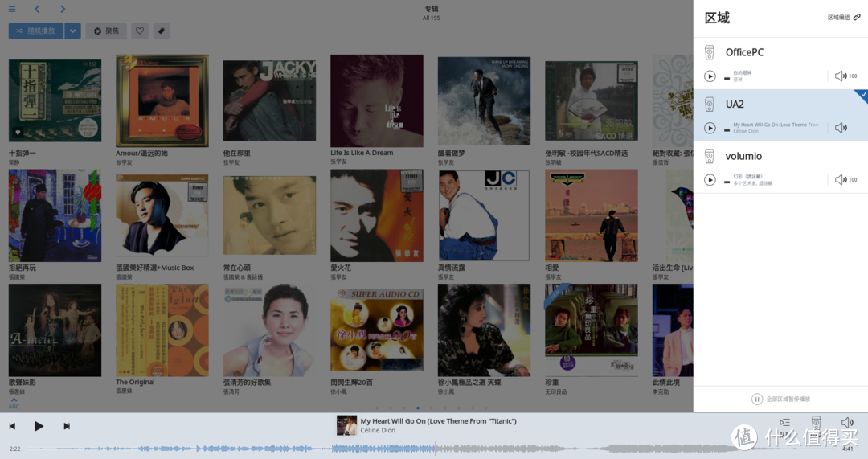The width and height of the screenshot is (868, 459).
Task: Go back with the left arrow
Action: pos(37,9)
